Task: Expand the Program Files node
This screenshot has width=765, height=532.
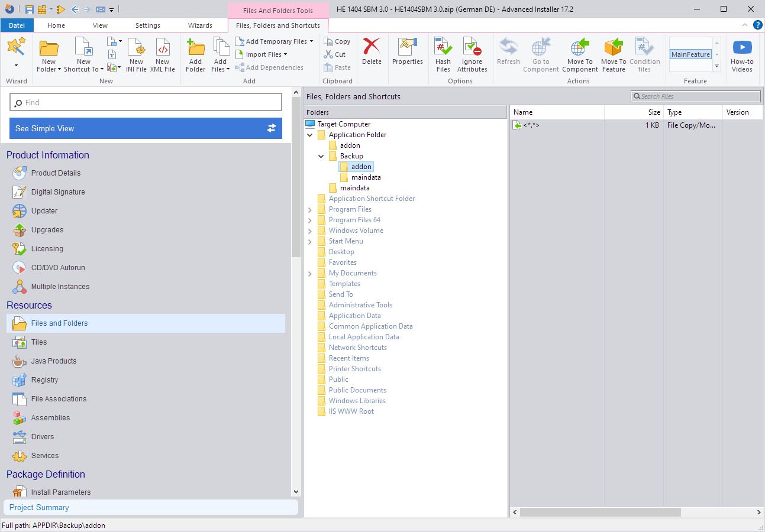Action: (309, 209)
